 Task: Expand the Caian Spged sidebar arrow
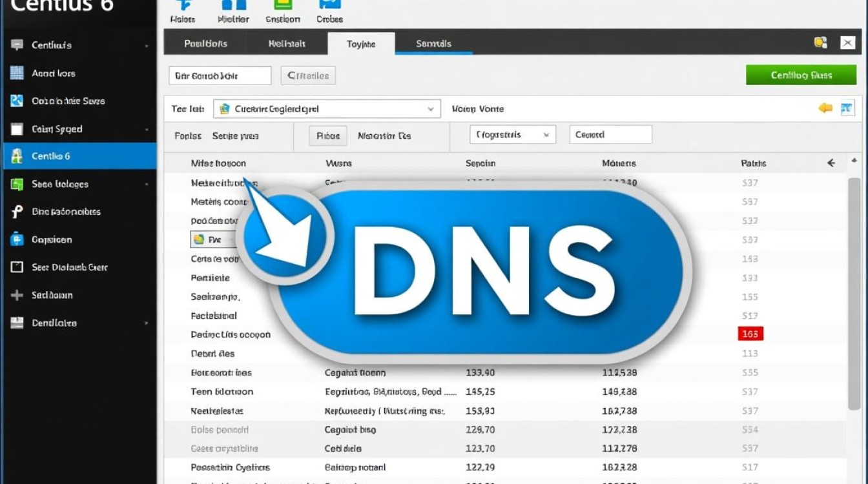(x=147, y=129)
